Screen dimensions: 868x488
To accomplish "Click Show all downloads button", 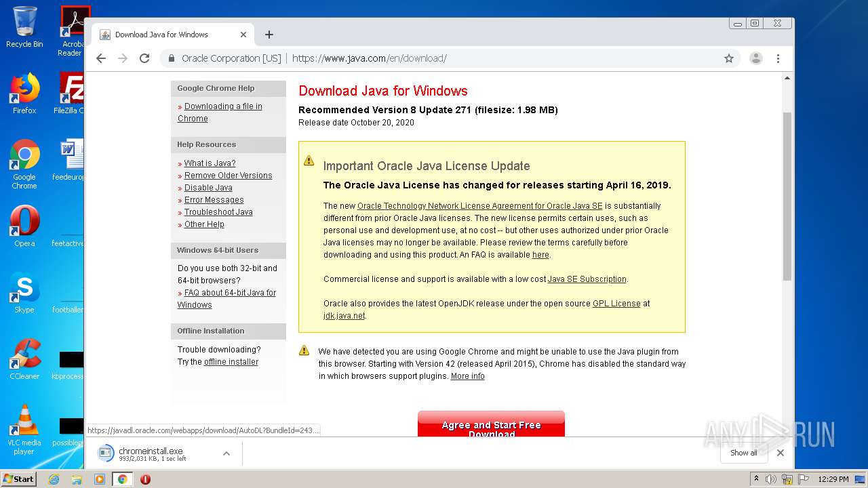I will pos(743,453).
